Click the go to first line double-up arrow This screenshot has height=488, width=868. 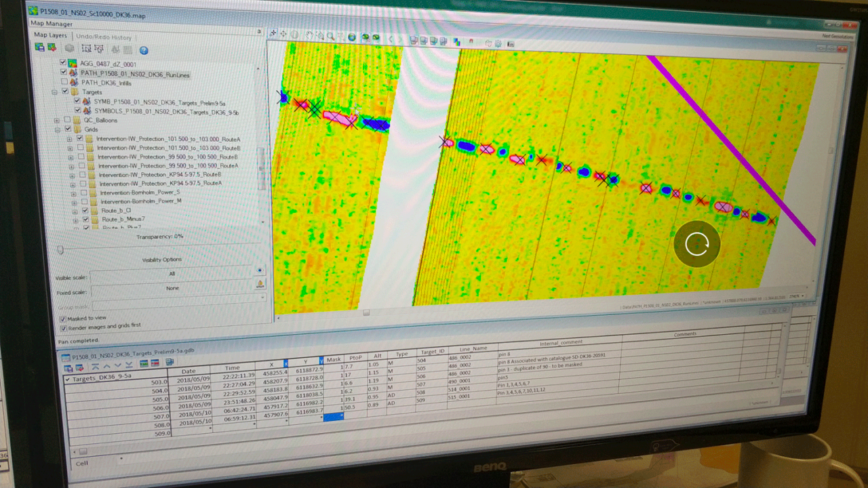(96, 366)
